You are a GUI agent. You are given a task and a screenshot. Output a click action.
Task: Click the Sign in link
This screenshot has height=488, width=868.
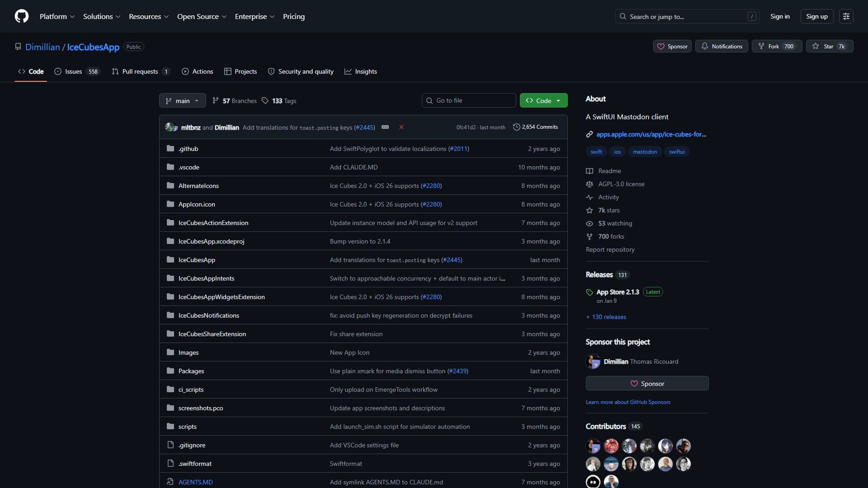(780, 16)
